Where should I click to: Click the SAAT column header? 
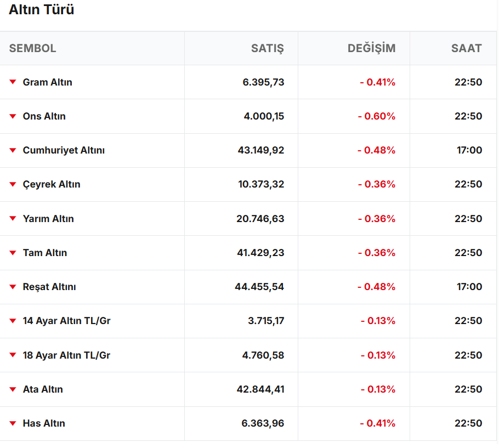[x=467, y=48]
